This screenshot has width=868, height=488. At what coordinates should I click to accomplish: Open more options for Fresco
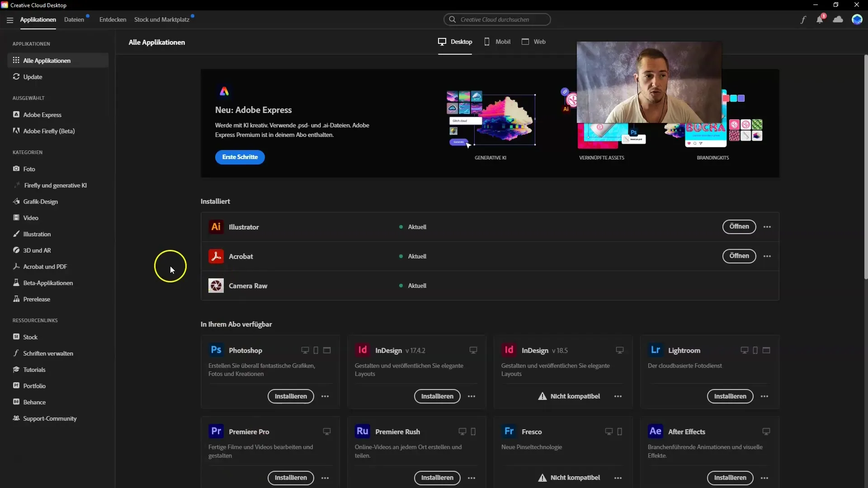point(618,478)
